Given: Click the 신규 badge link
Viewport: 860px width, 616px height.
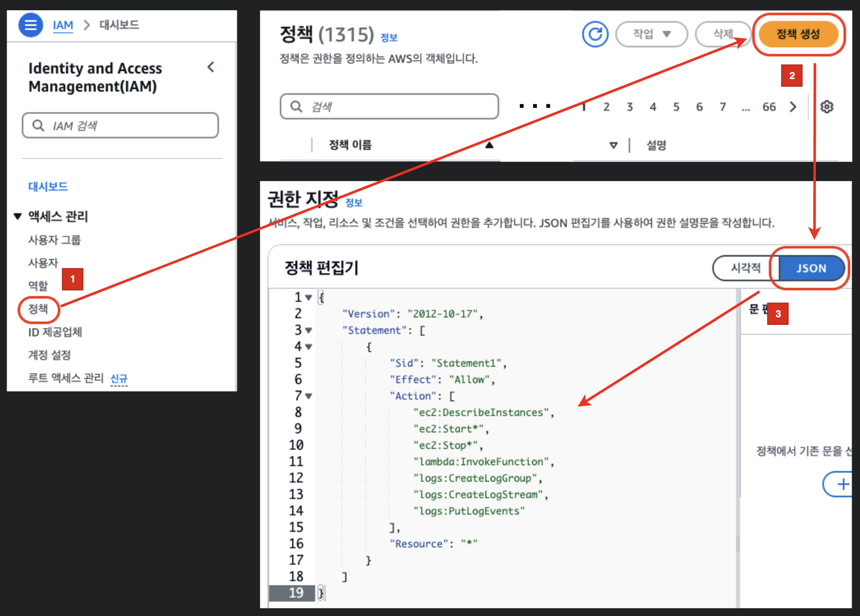Looking at the screenshot, I should pos(119,379).
